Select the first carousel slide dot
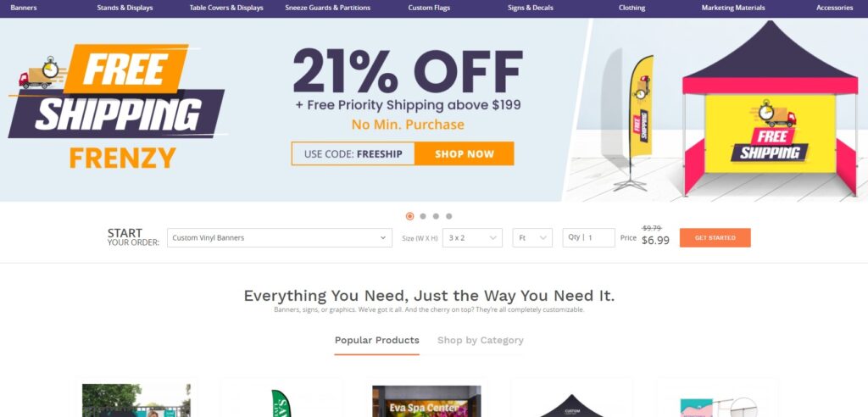868x417 pixels. pyautogui.click(x=409, y=216)
